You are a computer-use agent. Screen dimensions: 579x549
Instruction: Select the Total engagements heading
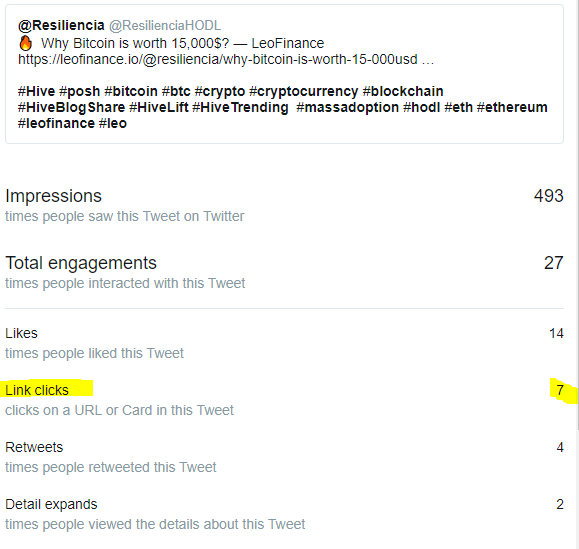(81, 263)
